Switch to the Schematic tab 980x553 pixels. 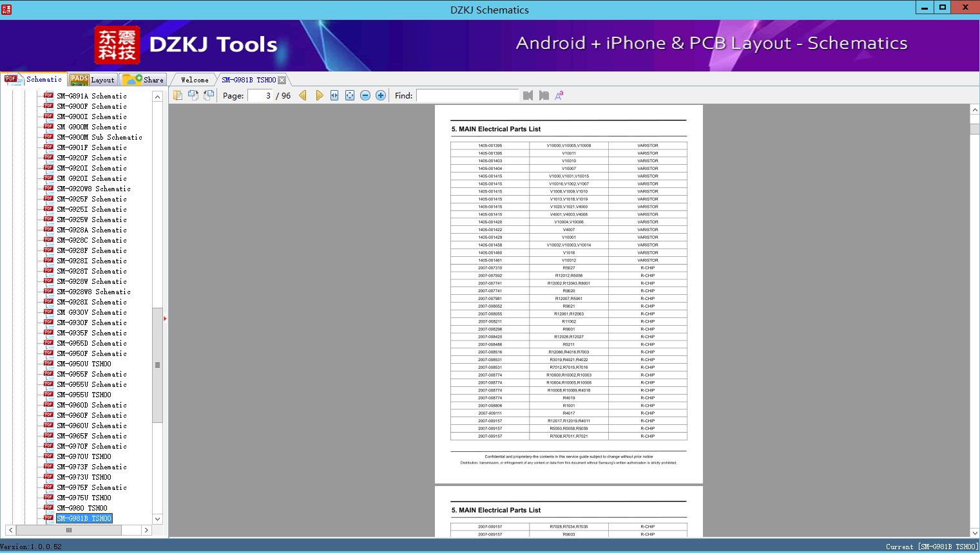34,79
